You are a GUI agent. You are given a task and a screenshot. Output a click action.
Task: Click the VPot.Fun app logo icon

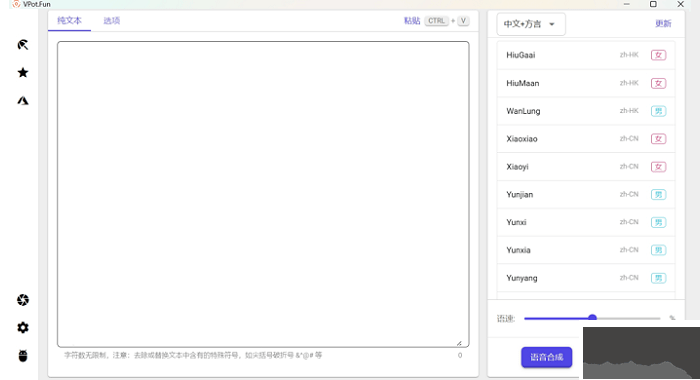tap(16, 4)
